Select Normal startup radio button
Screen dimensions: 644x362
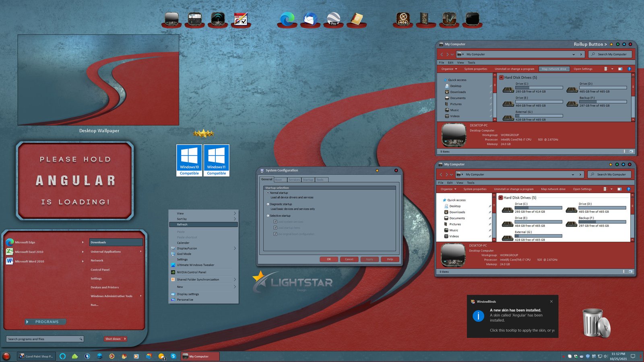pyautogui.click(x=268, y=193)
